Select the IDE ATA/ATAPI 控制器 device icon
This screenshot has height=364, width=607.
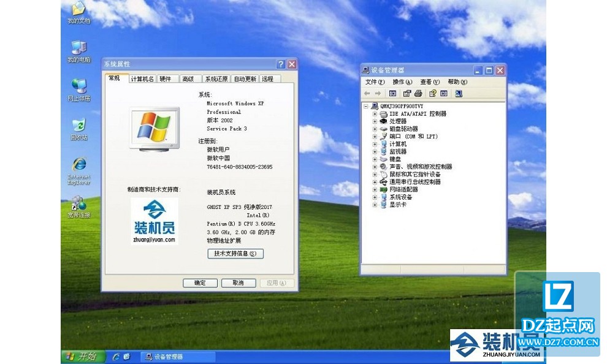click(384, 114)
